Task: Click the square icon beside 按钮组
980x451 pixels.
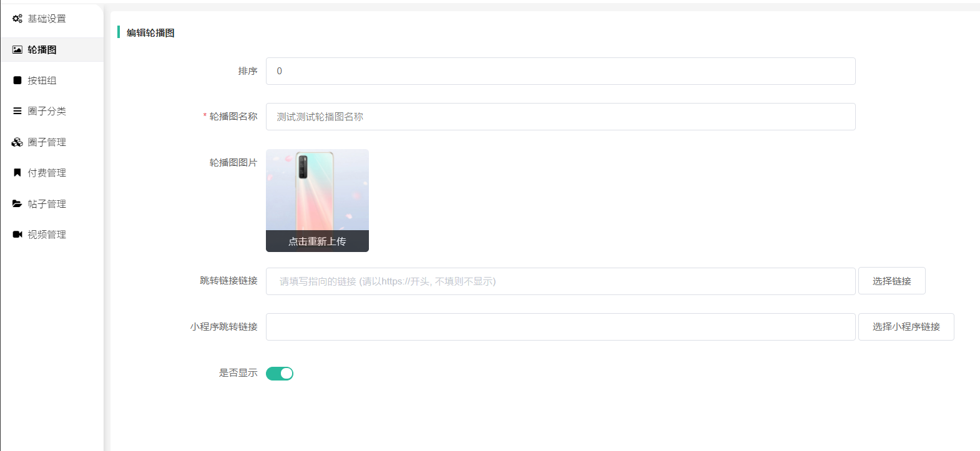Action: (17, 80)
